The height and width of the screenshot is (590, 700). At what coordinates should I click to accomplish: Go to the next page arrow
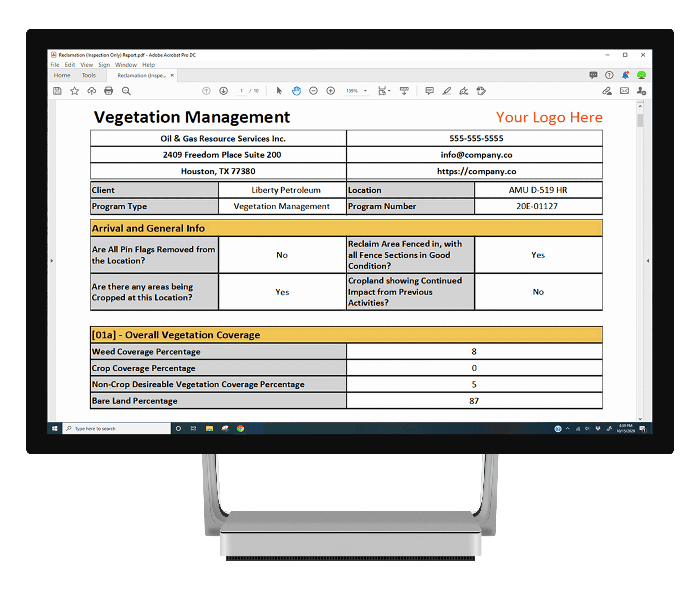coord(223,91)
